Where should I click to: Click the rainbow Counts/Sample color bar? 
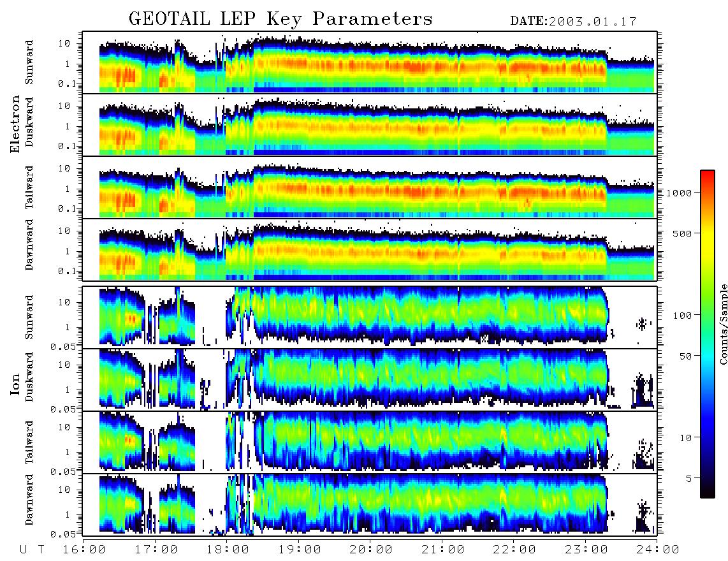click(x=708, y=334)
